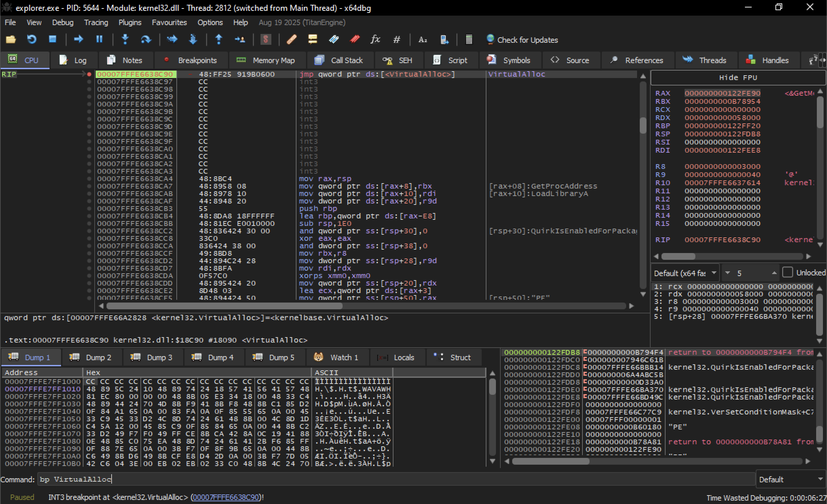827x504 pixels.
Task: Open the command type Default dropdown
Action: 791,479
